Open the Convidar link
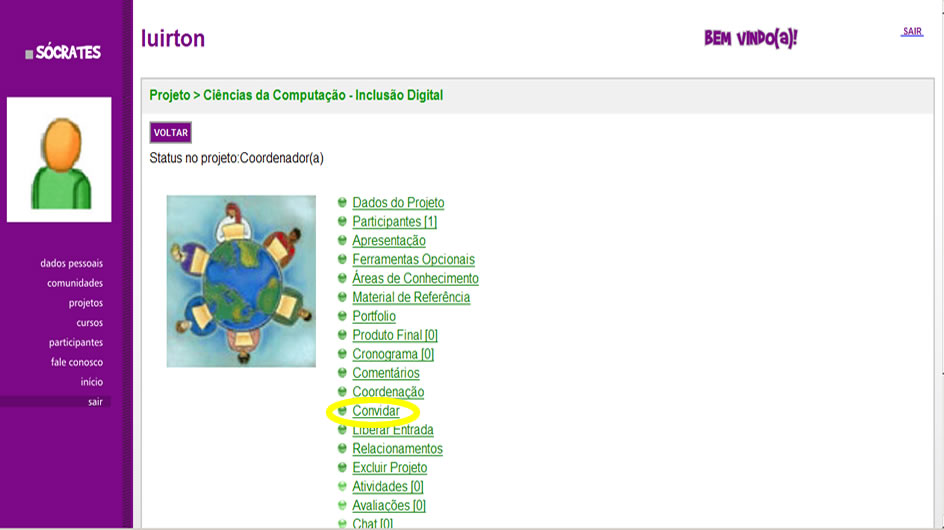Viewport: 944px width, 530px height. pos(376,411)
